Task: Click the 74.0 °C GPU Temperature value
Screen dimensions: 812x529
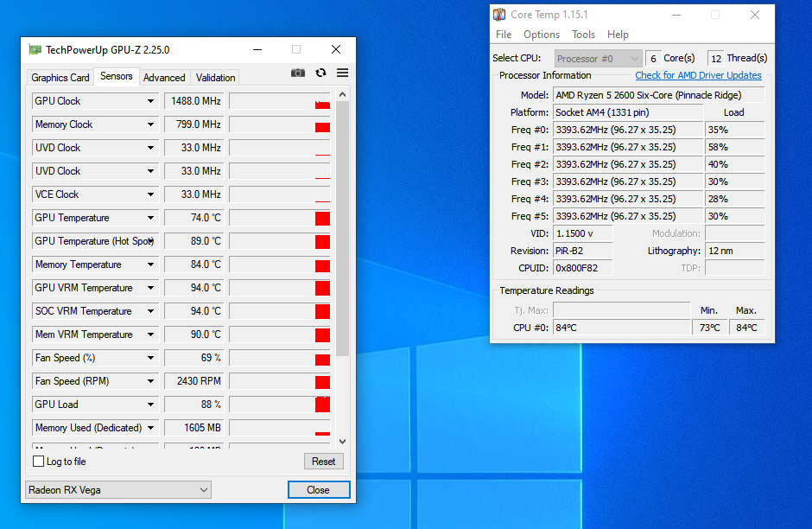Action: [193, 218]
